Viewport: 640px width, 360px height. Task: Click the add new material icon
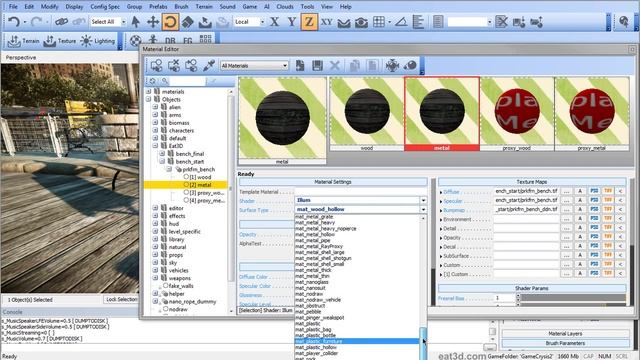pyautogui.click(x=300, y=65)
